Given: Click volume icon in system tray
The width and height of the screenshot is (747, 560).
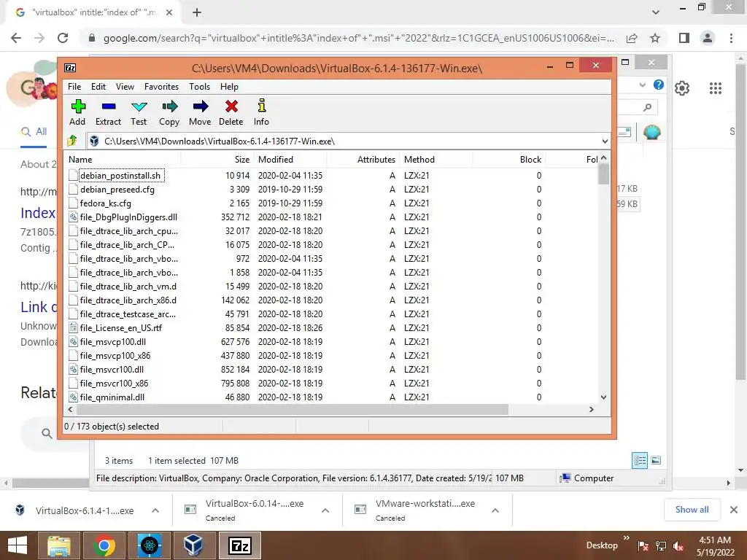Looking at the screenshot, I should pos(678,545).
